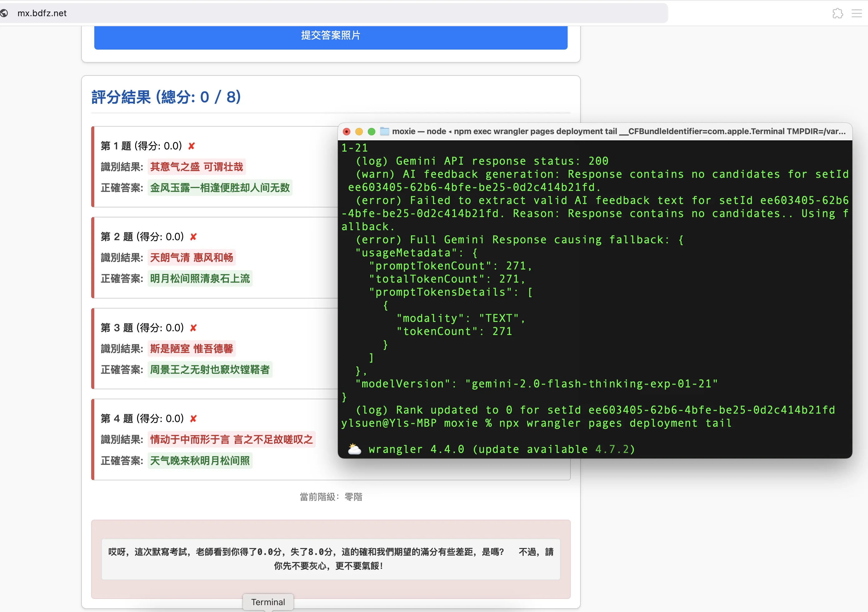Click the green zoom traffic light on the Terminal window
The height and width of the screenshot is (612, 868).
(x=371, y=131)
